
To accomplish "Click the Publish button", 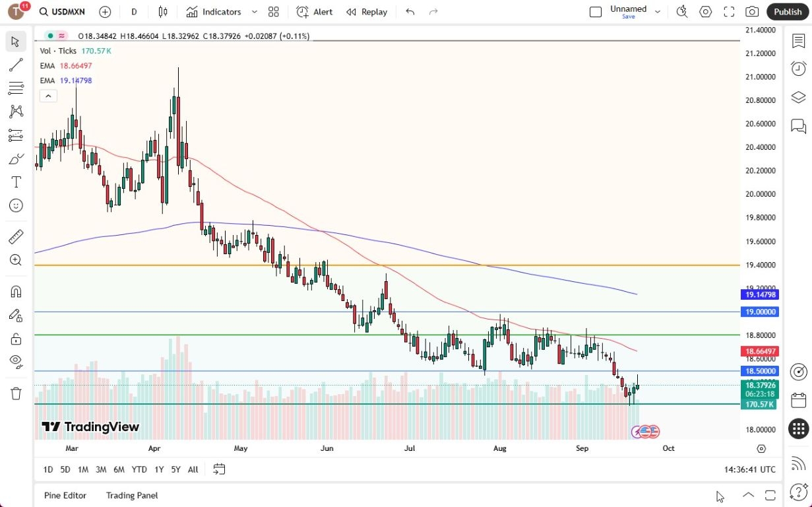I will point(788,11).
